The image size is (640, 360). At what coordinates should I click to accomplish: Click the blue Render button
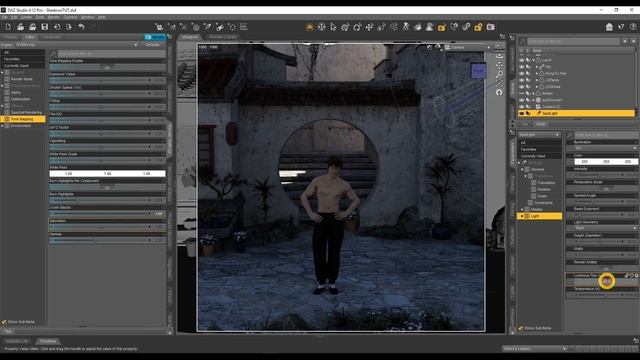tap(155, 37)
